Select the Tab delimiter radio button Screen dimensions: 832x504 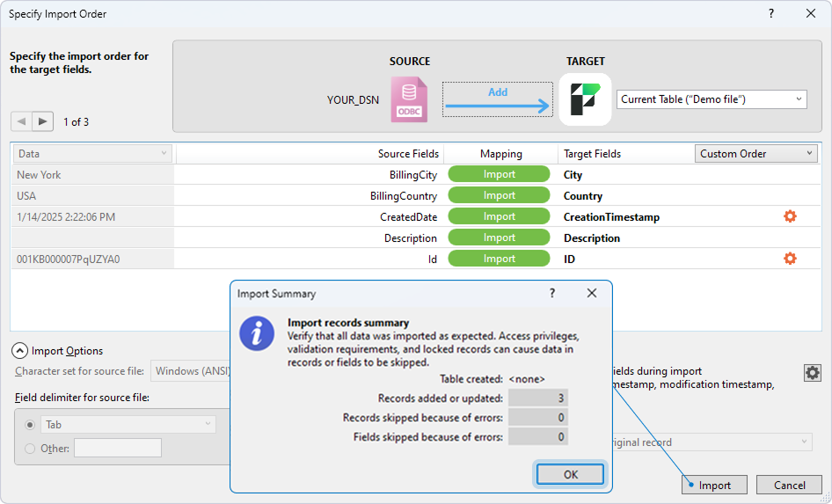click(30, 425)
